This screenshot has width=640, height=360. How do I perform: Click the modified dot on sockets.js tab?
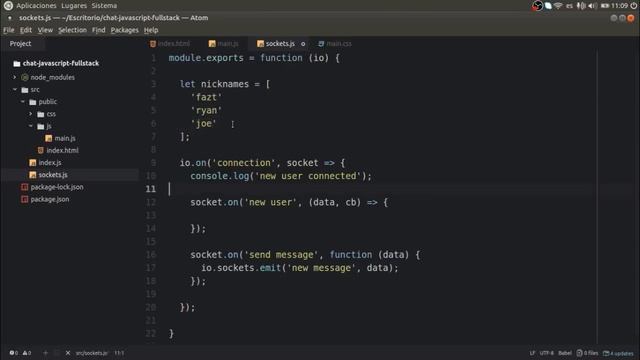point(303,44)
